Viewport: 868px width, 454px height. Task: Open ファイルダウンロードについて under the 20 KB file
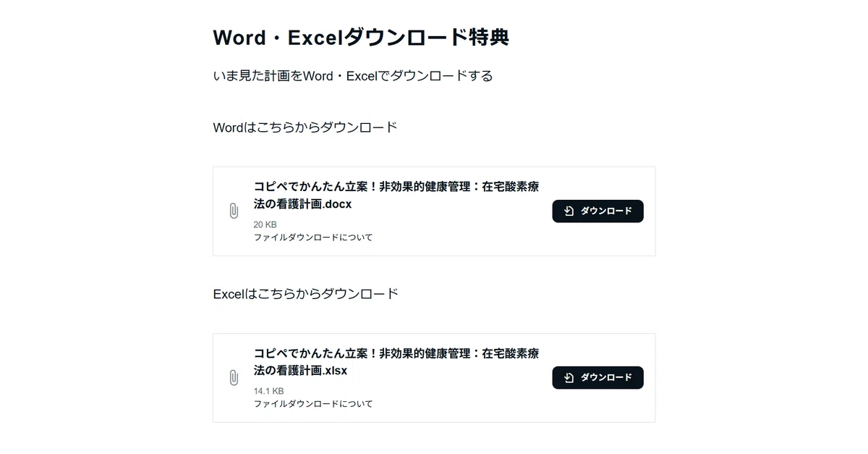(x=313, y=237)
